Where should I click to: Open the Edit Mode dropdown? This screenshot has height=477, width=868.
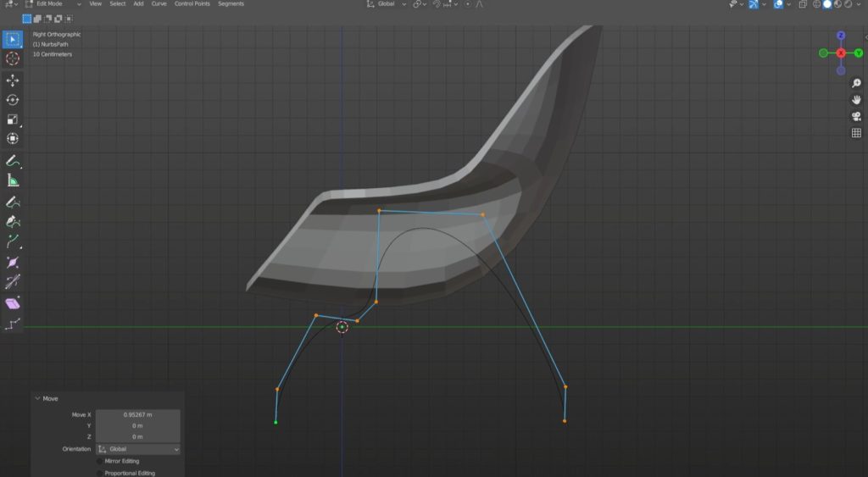(53, 4)
